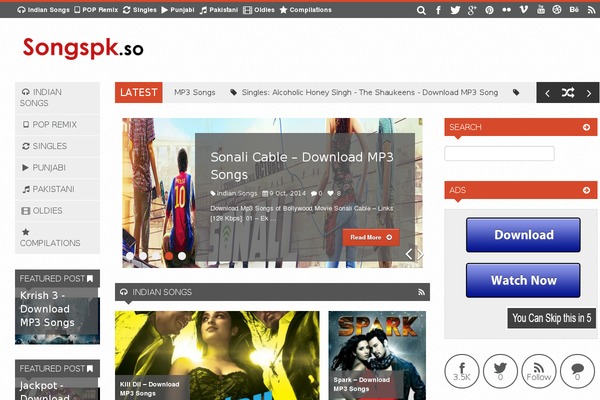
Task: Open Oldies in top navigation
Action: pos(259,10)
